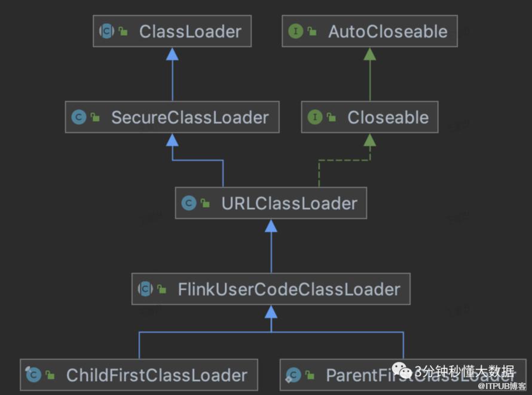Screen dimensions: 532x395
Task: Click the class icon beside ParentFirstClassLoader
Action: tap(293, 375)
